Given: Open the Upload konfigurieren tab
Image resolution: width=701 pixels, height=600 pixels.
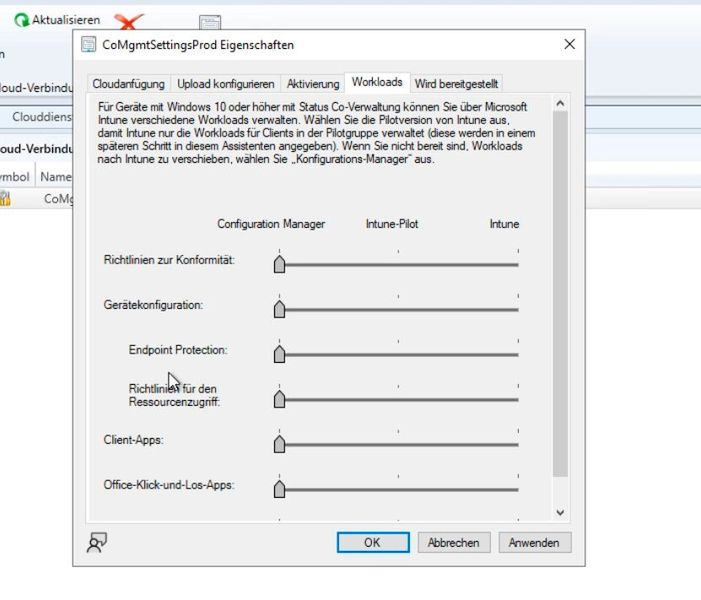Looking at the screenshot, I should click(x=226, y=84).
